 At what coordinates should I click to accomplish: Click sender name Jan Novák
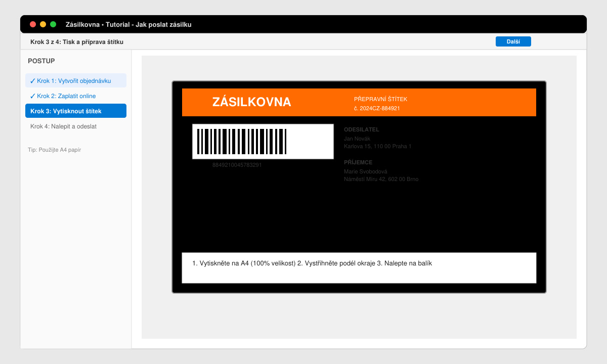click(357, 139)
